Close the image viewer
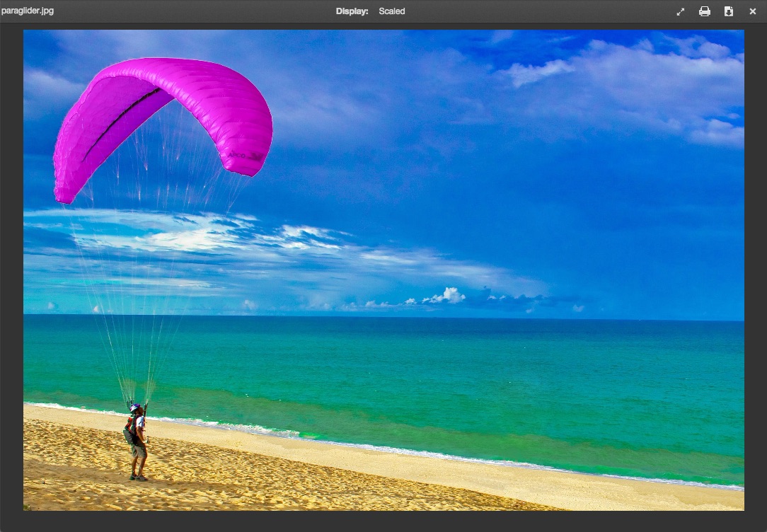Screen dimensions: 767x532 752,11
